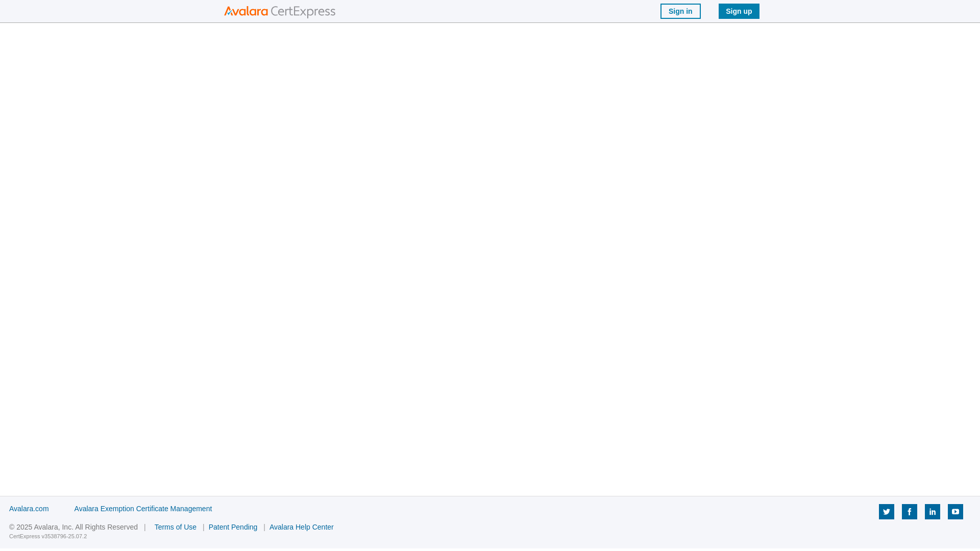
Task: Open Avalara's LinkedIn page icon
Action: (x=933, y=512)
